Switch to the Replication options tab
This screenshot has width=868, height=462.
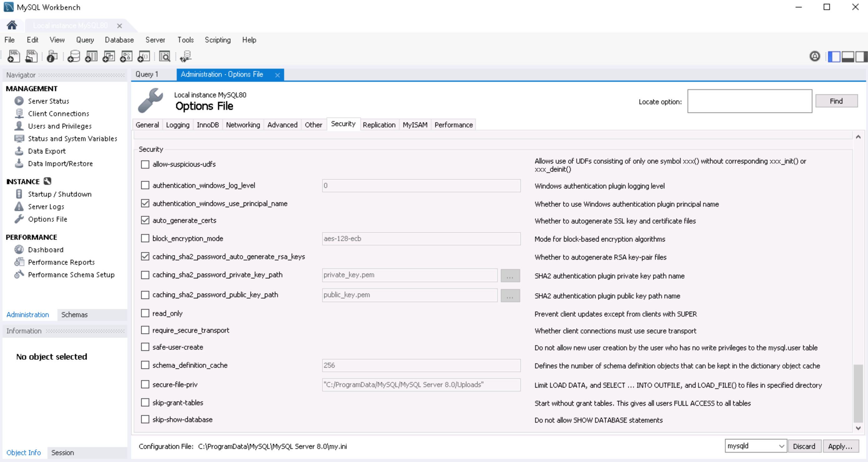coord(379,124)
